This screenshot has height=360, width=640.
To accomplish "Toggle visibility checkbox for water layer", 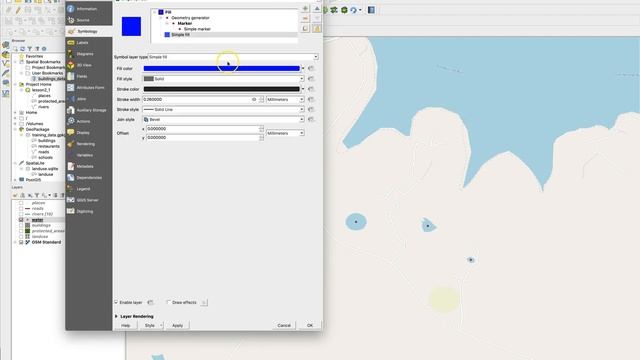I will pos(21,220).
